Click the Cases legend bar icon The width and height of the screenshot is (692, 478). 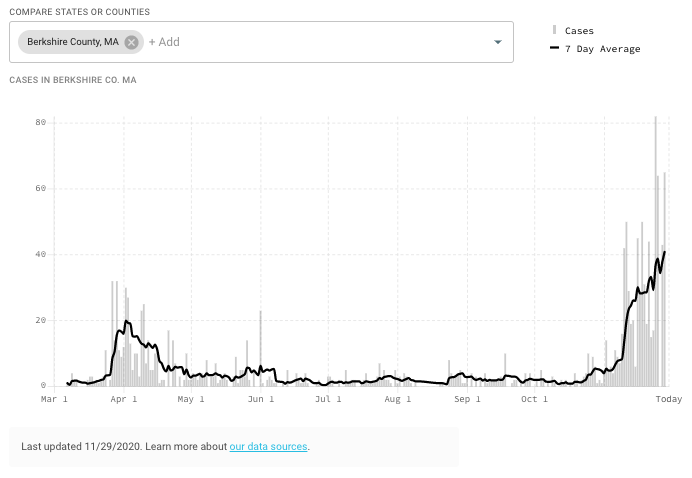pyautogui.click(x=554, y=30)
